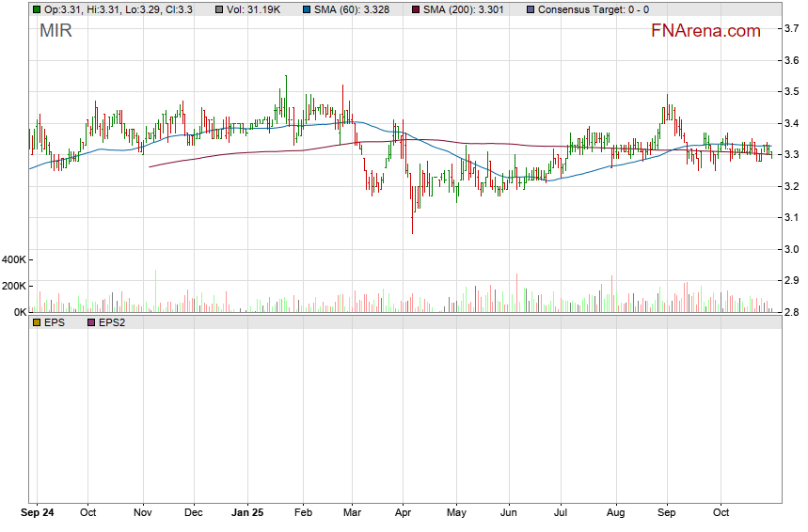
Task: Click the magenta EPS2 legend swatch
Action: pyautogui.click(x=91, y=322)
